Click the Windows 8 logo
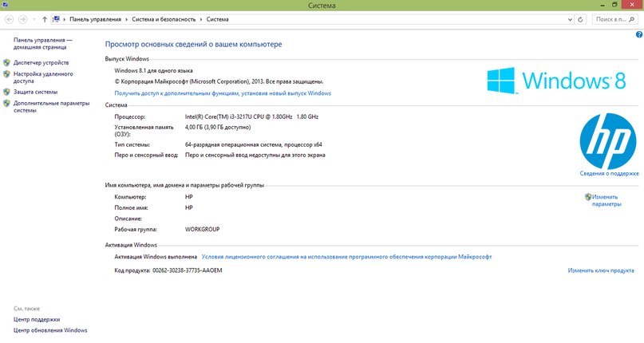 (x=556, y=81)
